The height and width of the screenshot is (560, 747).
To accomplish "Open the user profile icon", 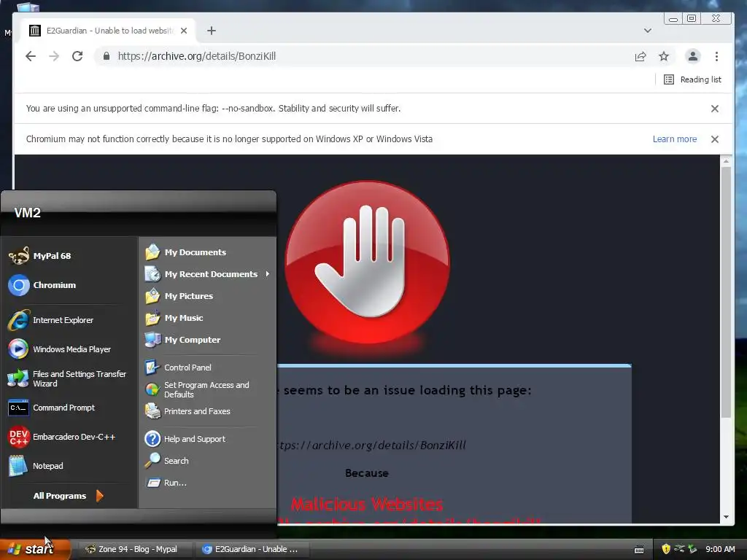I will pyautogui.click(x=693, y=56).
